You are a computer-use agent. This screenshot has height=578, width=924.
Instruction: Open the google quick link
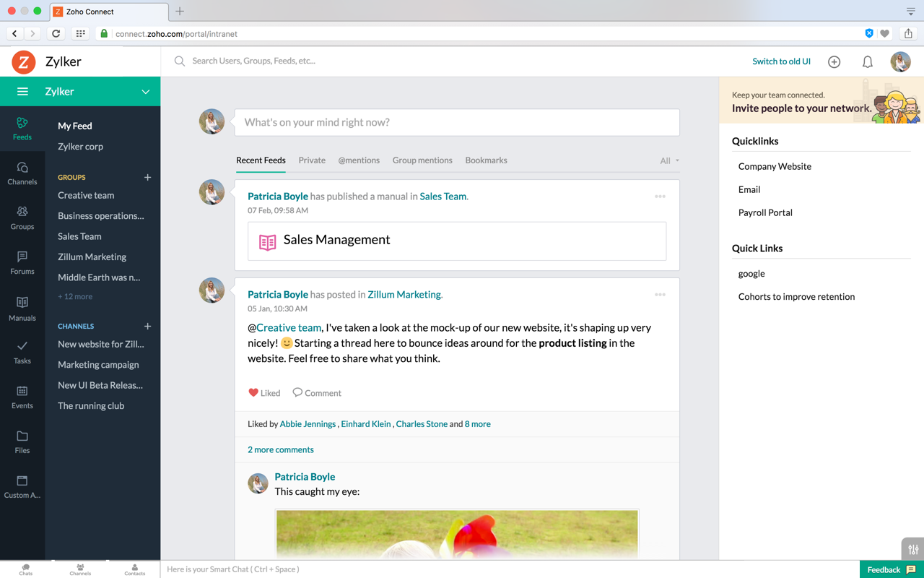coord(751,273)
